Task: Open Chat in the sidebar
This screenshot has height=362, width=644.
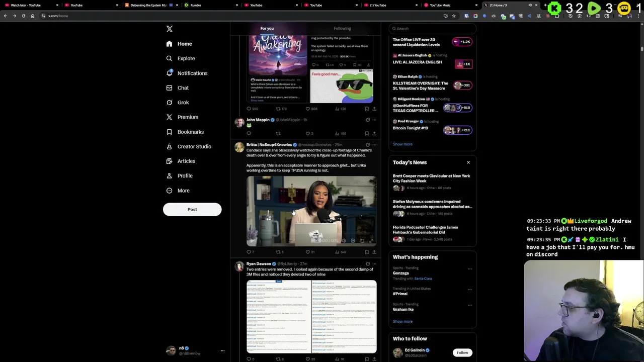Action: pos(177,88)
